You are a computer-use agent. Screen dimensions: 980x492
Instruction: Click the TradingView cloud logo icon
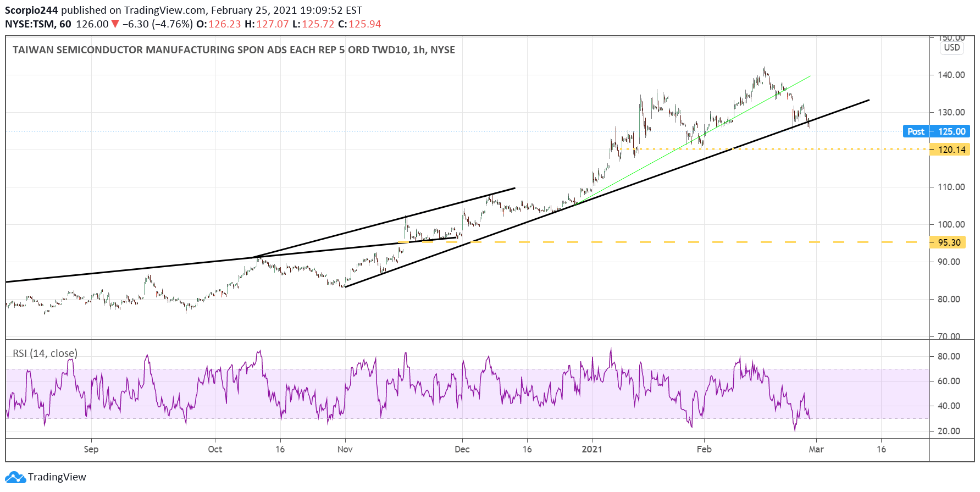pyautogui.click(x=15, y=477)
